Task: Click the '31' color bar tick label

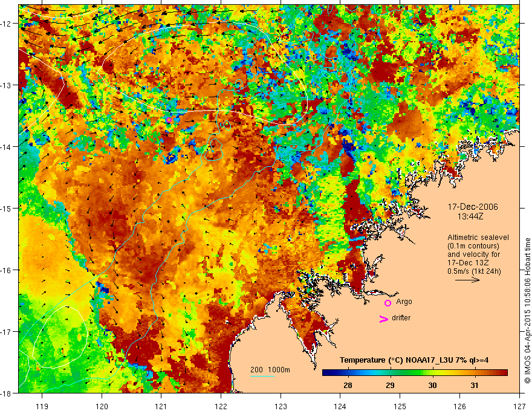Action: click(x=475, y=385)
